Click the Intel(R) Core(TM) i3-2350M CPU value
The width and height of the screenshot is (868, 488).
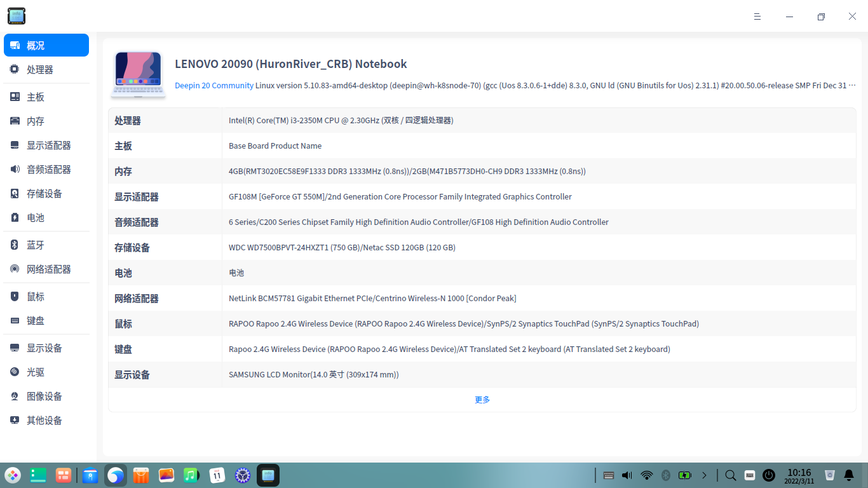(x=341, y=120)
